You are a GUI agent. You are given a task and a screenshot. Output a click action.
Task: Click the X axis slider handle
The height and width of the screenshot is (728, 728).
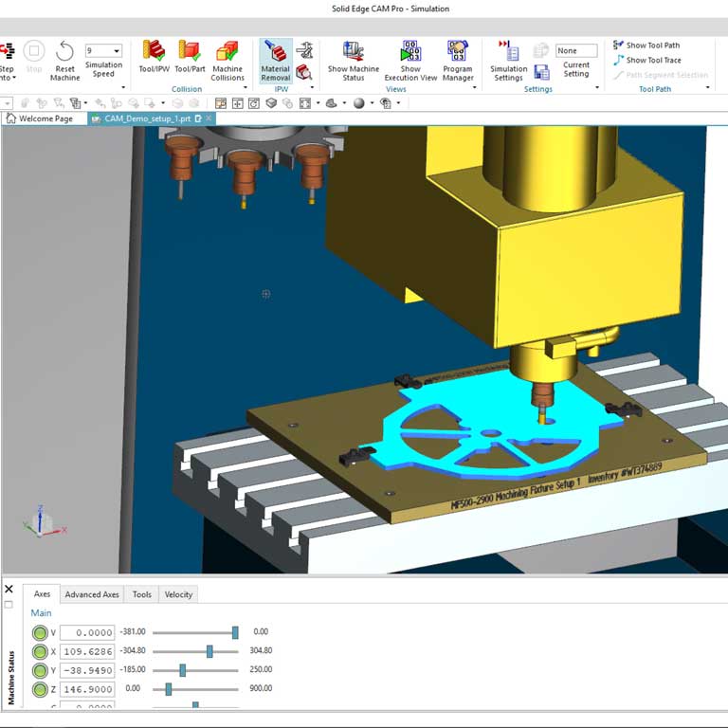[209, 651]
